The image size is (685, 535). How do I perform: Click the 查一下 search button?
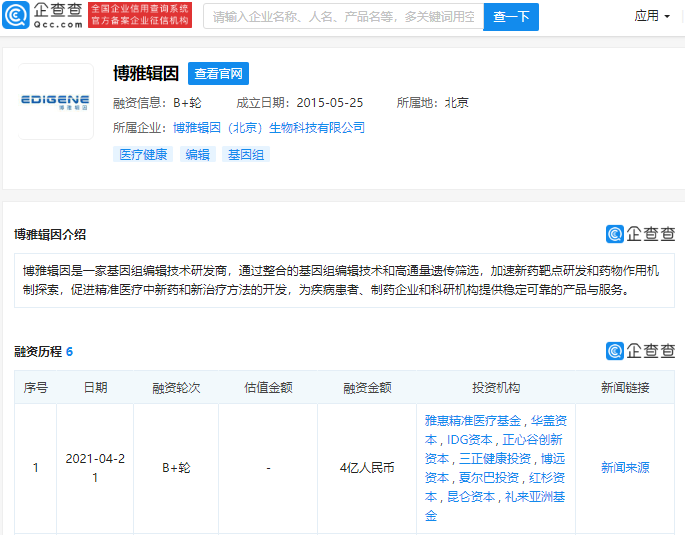(x=511, y=17)
